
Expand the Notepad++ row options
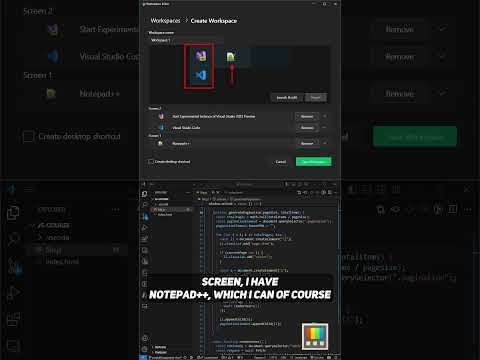click(x=325, y=143)
